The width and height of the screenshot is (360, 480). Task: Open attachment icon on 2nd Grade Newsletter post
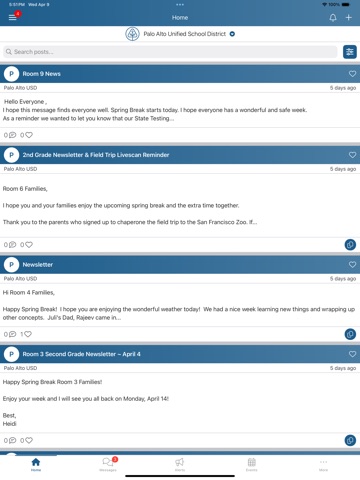click(x=350, y=245)
